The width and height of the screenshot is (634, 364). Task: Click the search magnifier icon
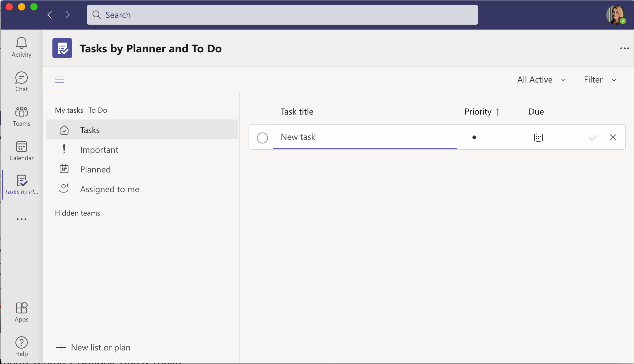coord(97,15)
